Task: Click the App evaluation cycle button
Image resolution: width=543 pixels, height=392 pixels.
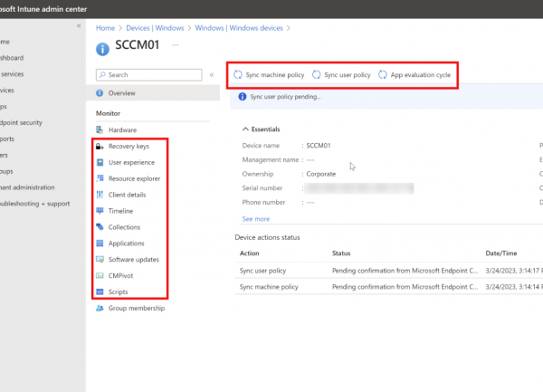Action: click(x=414, y=75)
